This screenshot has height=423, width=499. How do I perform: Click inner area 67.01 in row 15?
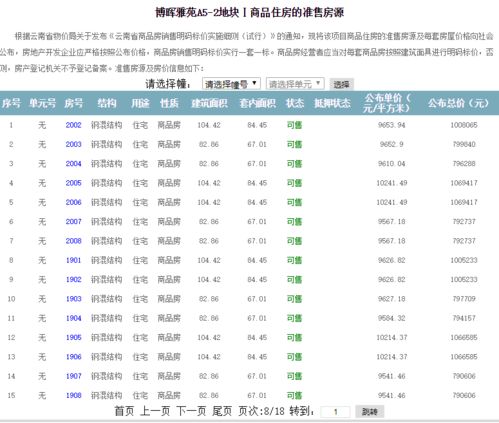click(x=257, y=396)
